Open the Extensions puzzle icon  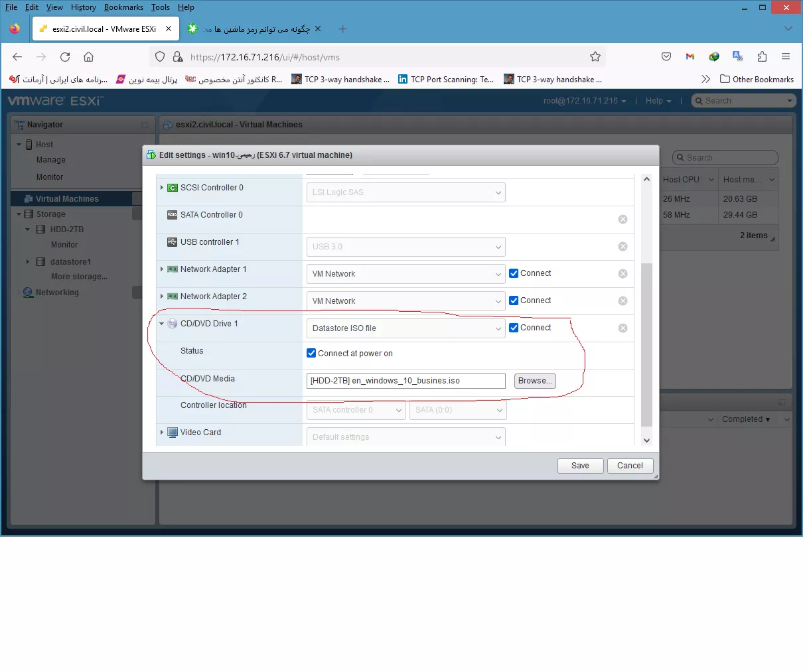tap(762, 57)
